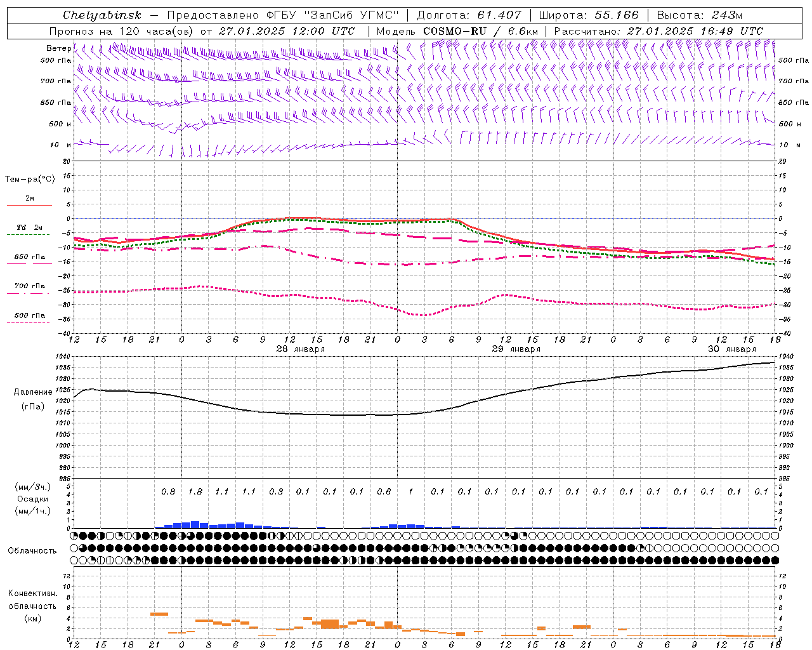Click the '0.3' precipitation amount
Image resolution: width=812 pixels, height=650 pixels.
pos(276,491)
